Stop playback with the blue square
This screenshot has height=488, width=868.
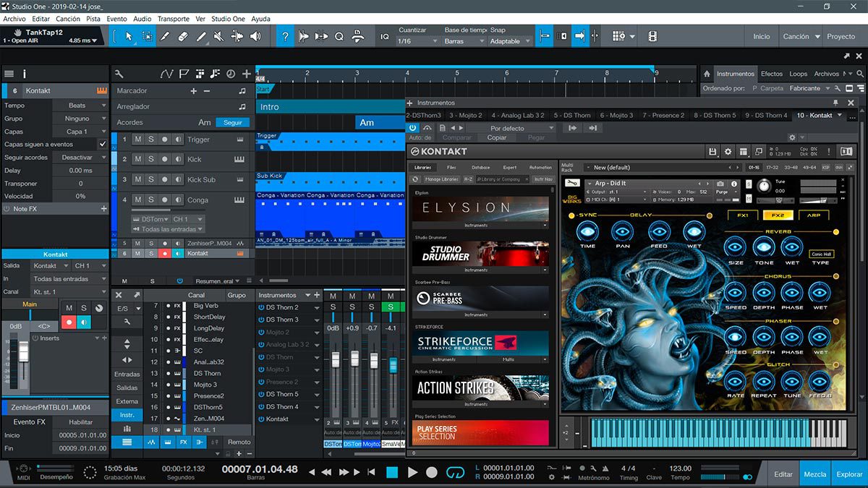coord(392,472)
